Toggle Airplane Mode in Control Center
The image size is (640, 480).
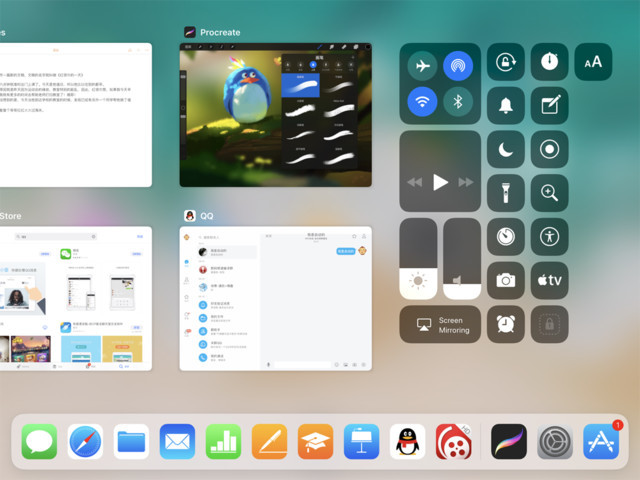[422, 66]
